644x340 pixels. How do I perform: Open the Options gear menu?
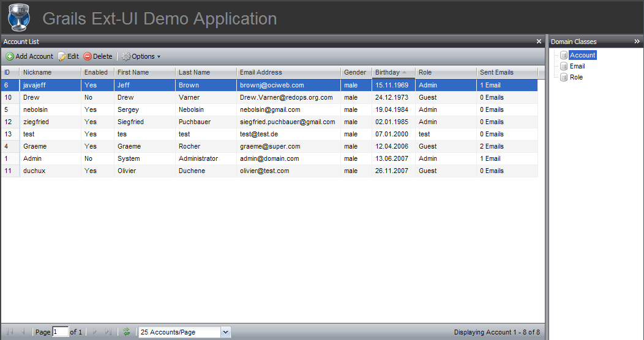(x=141, y=56)
